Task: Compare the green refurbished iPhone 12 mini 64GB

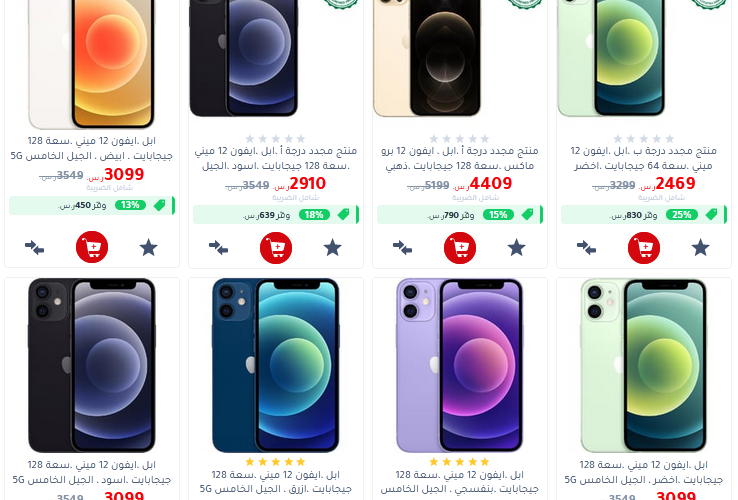Action: [x=586, y=247]
